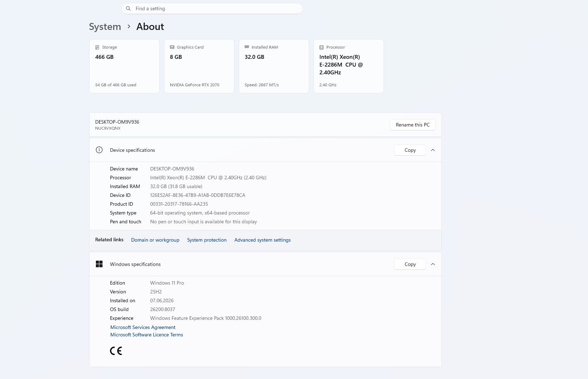Copy the Windows specifications
This screenshot has height=379, width=588.
click(410, 264)
